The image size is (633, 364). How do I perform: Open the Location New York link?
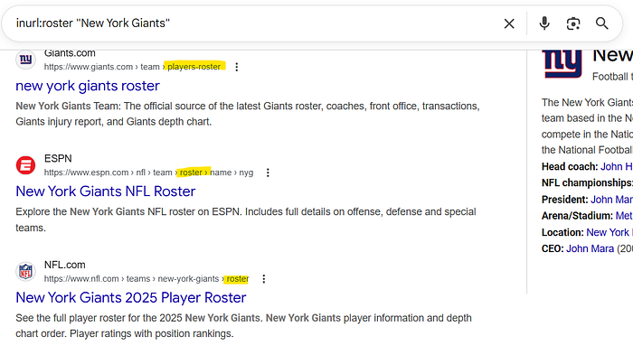(x=609, y=233)
